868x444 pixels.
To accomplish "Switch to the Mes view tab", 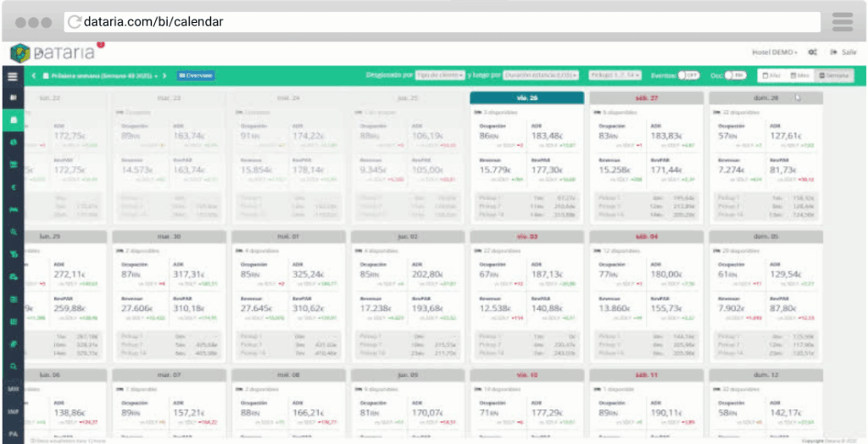I will tap(798, 75).
